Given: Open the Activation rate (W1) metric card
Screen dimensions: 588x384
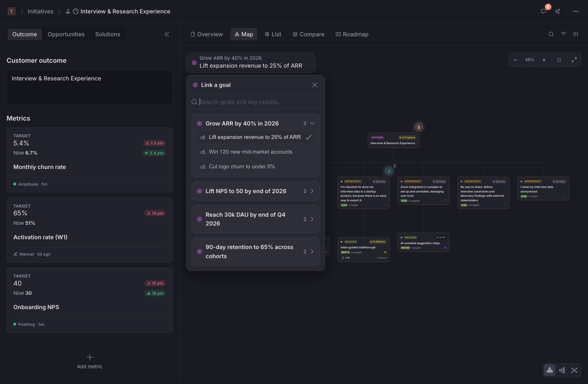Looking at the screenshot, I should point(90,230).
